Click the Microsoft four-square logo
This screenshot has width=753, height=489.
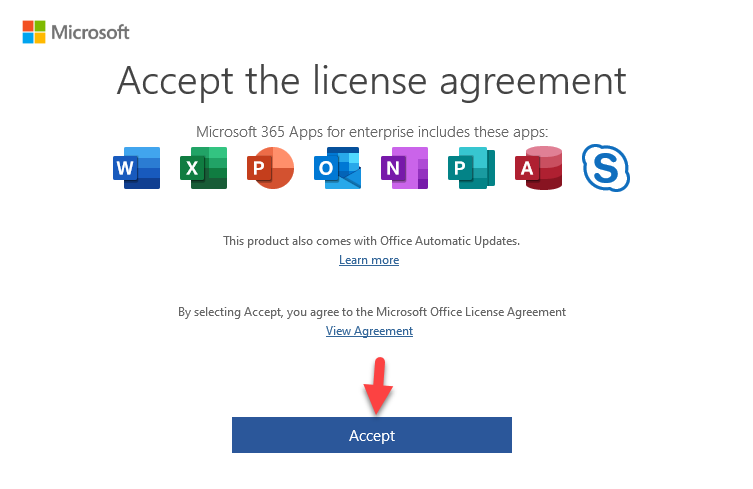pos(34,32)
